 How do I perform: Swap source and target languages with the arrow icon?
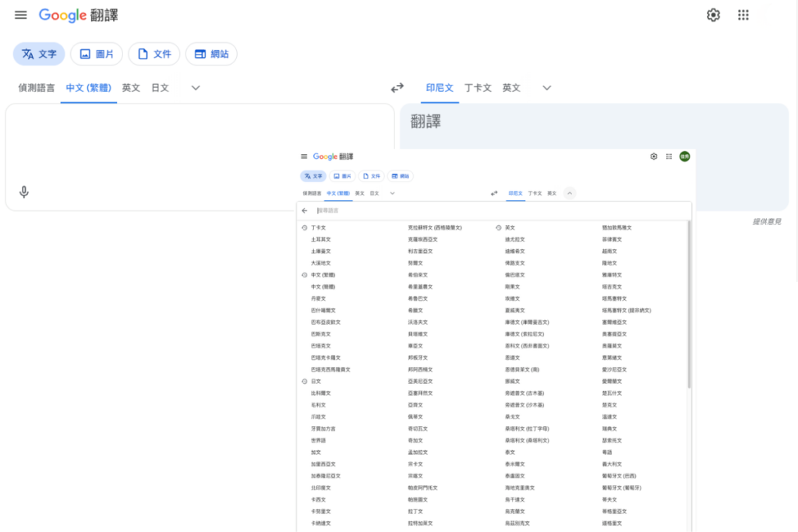397,88
